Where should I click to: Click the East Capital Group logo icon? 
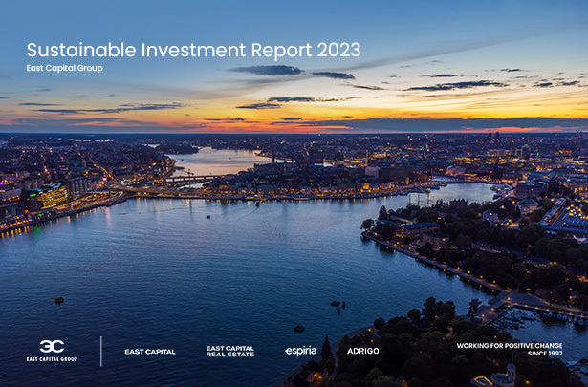(x=52, y=346)
